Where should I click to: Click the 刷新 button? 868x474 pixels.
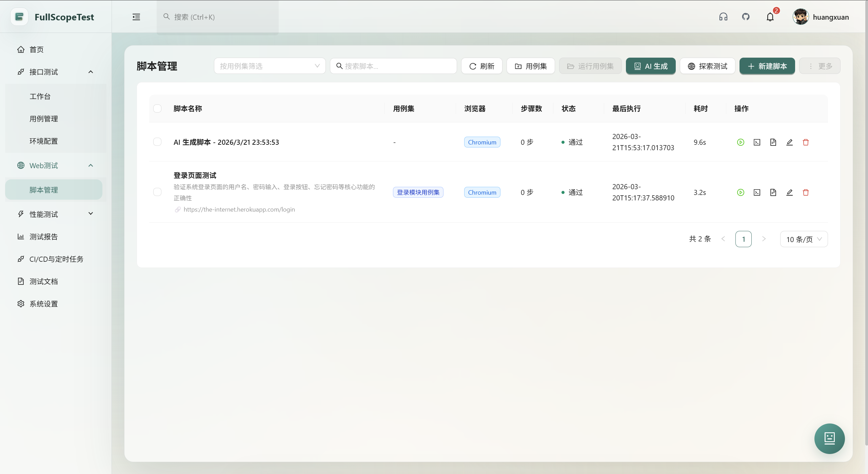[481, 66]
